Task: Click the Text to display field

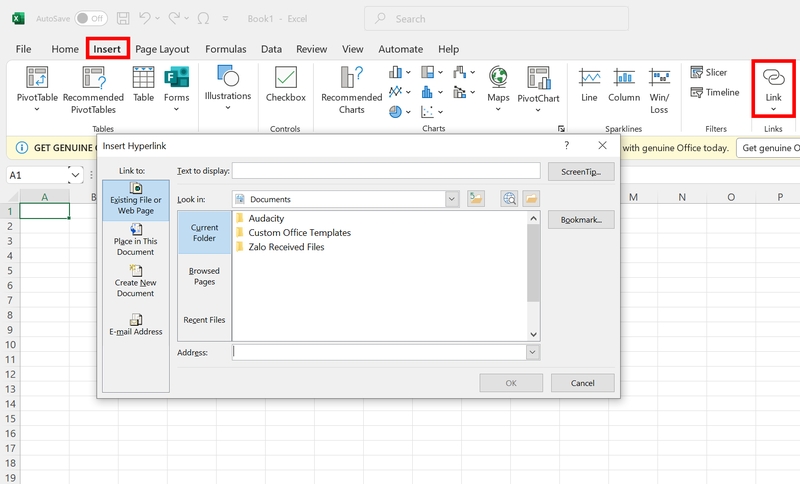Action: [x=386, y=171]
